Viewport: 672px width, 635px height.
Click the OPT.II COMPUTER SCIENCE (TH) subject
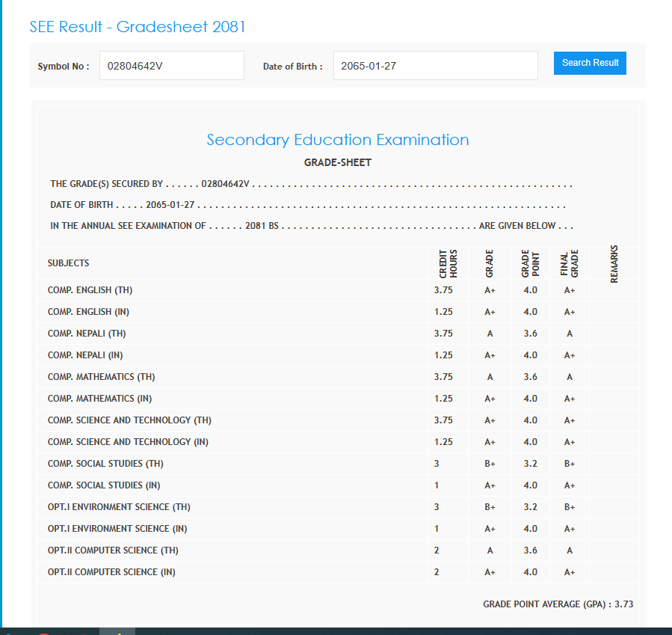(113, 550)
